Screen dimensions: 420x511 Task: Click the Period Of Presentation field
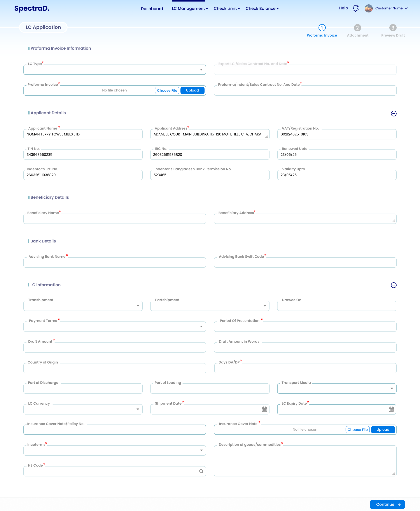click(x=305, y=327)
